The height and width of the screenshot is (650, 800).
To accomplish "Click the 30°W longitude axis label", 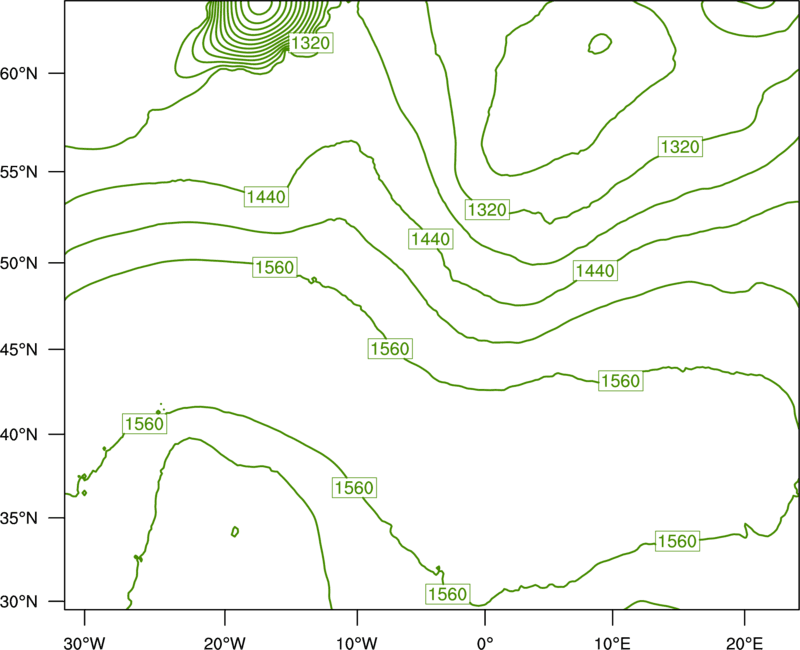I will [x=84, y=643].
